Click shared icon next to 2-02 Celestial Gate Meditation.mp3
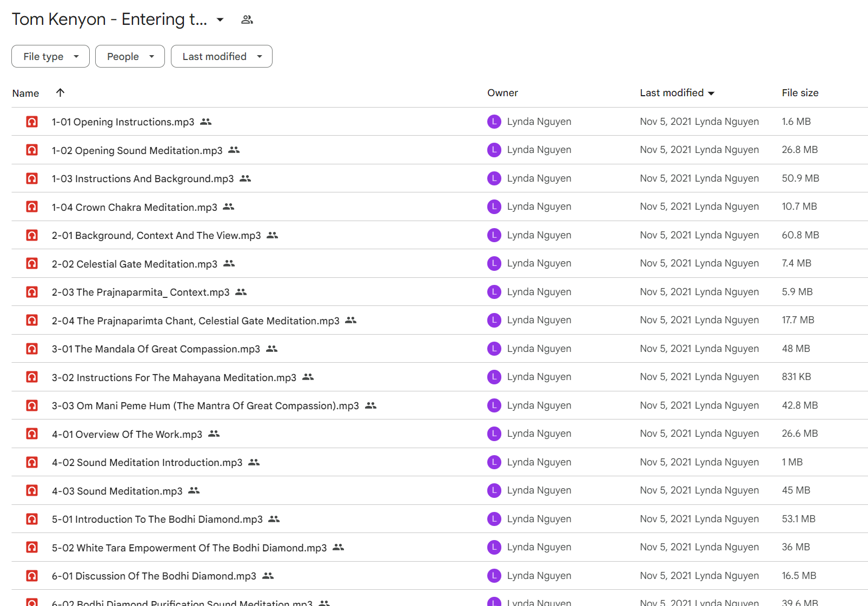The width and height of the screenshot is (868, 606). [229, 263]
